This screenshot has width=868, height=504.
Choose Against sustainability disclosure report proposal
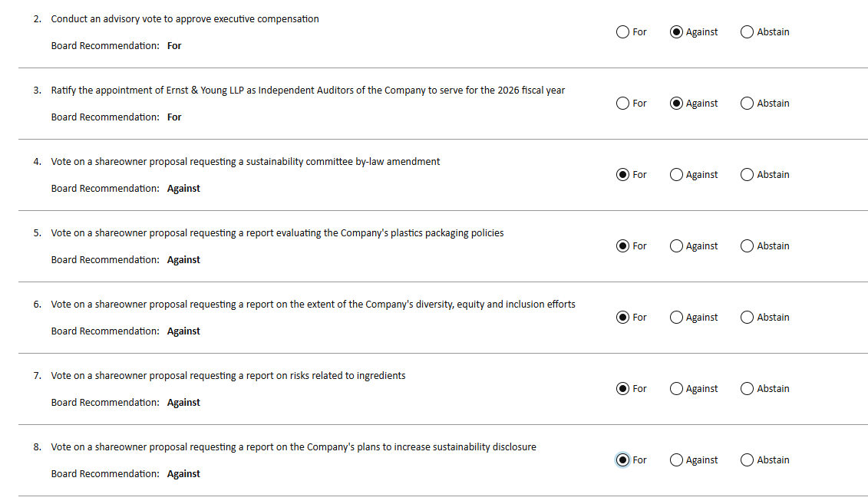point(677,460)
